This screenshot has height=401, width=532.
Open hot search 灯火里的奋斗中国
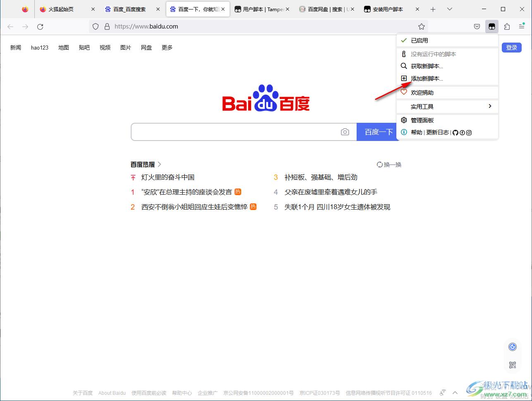[x=168, y=177]
